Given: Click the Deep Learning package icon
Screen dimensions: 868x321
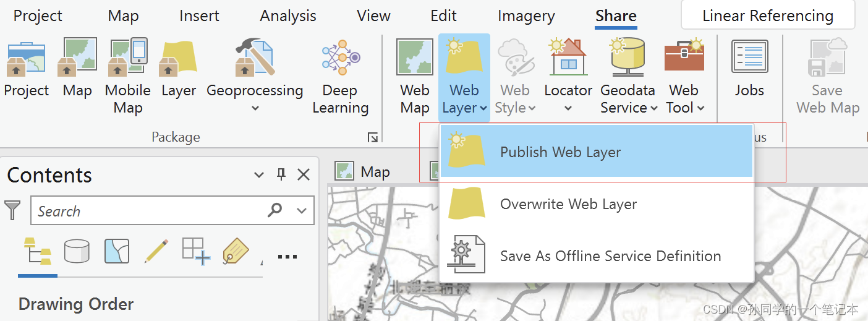Looking at the screenshot, I should pyautogui.click(x=341, y=57).
